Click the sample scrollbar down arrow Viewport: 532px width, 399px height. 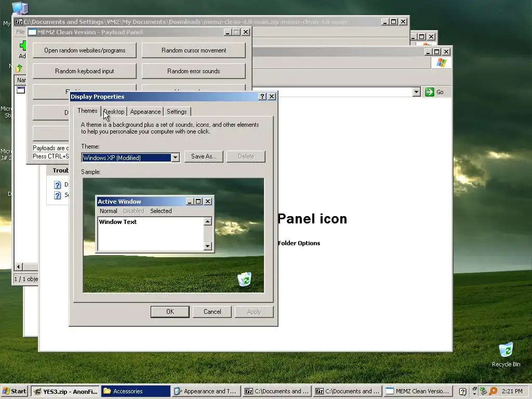click(208, 246)
